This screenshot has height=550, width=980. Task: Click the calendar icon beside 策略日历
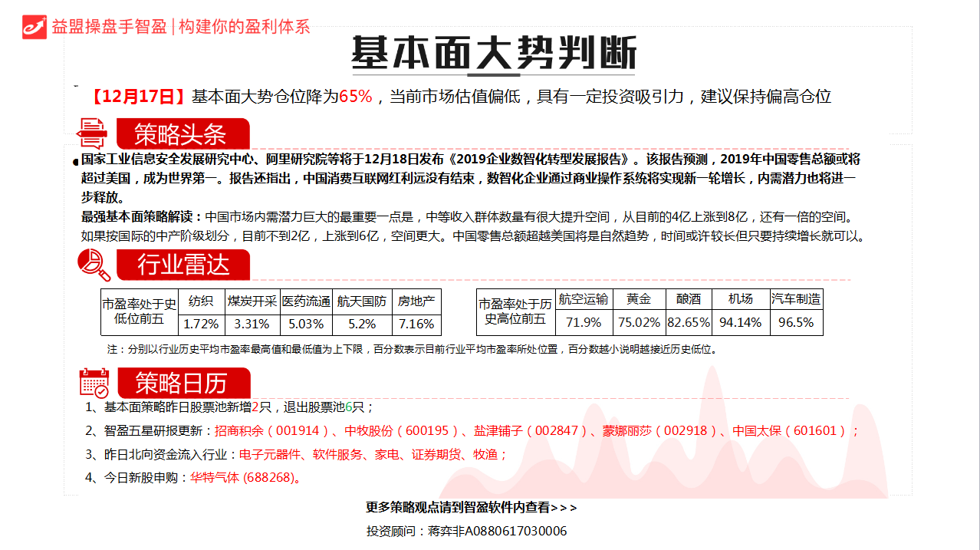(94, 383)
